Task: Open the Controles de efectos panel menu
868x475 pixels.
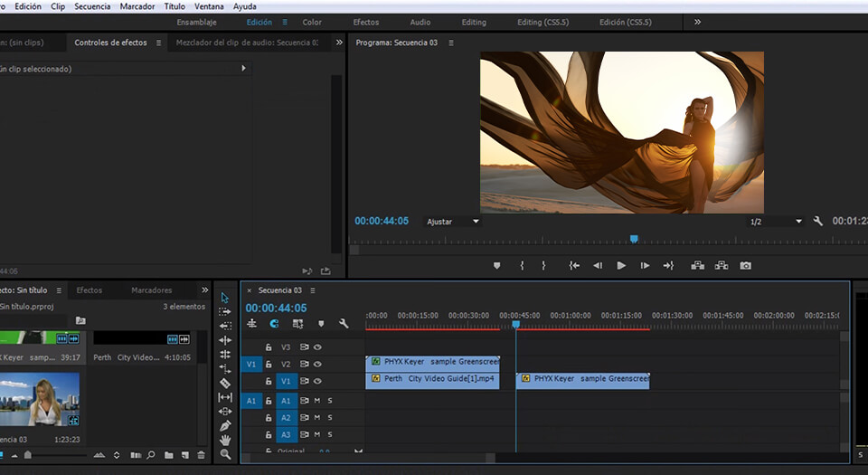Action: point(158,43)
